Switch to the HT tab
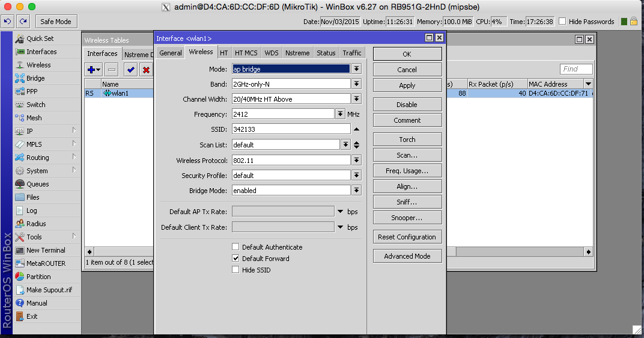Viewport: 644px width, 338px height. [x=224, y=53]
